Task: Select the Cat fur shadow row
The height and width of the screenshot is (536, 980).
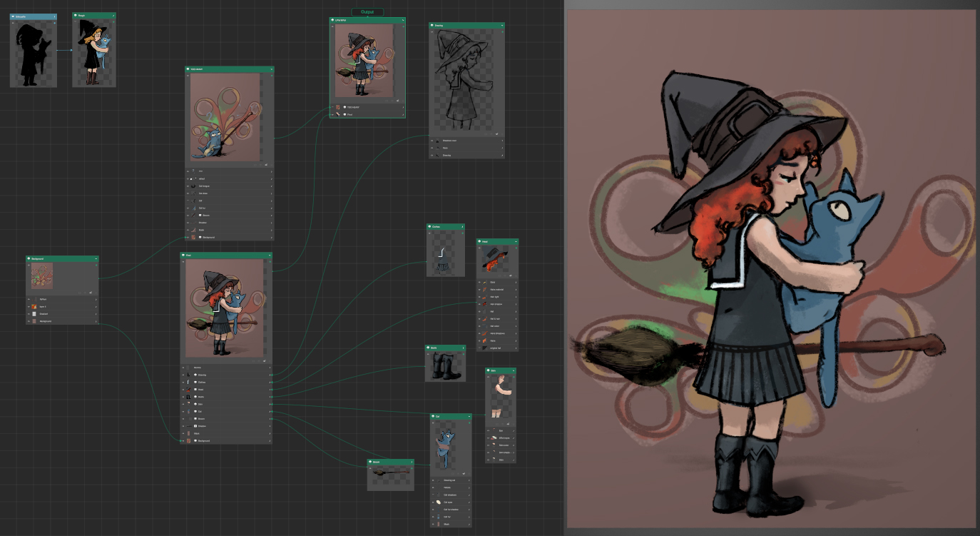Action: point(451,510)
